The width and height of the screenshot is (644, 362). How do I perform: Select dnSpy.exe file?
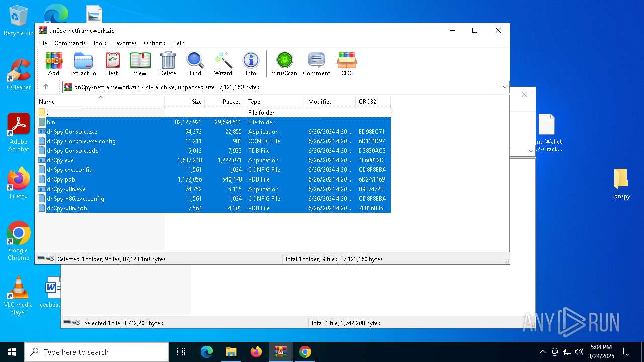tap(213, 160)
